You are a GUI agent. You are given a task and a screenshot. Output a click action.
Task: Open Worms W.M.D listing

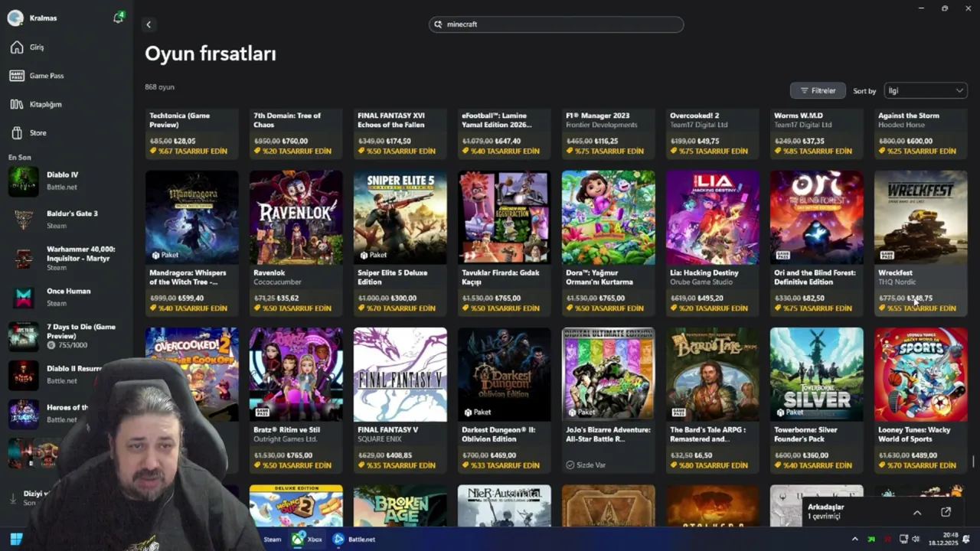[816, 134]
